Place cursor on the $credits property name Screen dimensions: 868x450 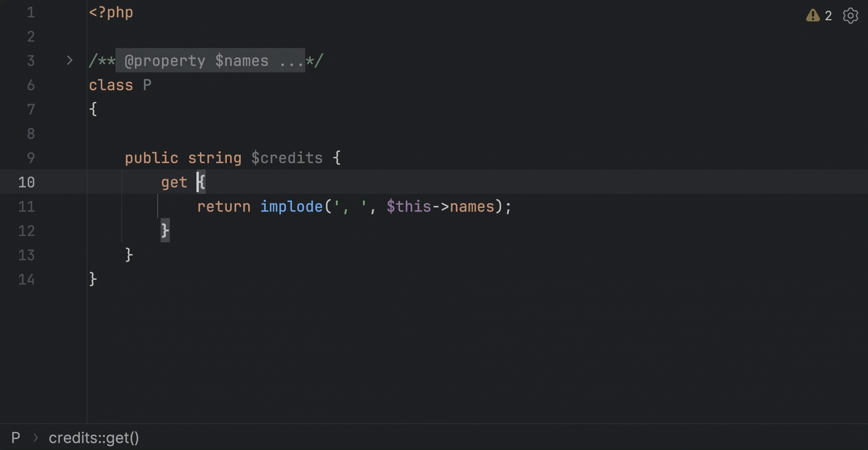coord(287,158)
